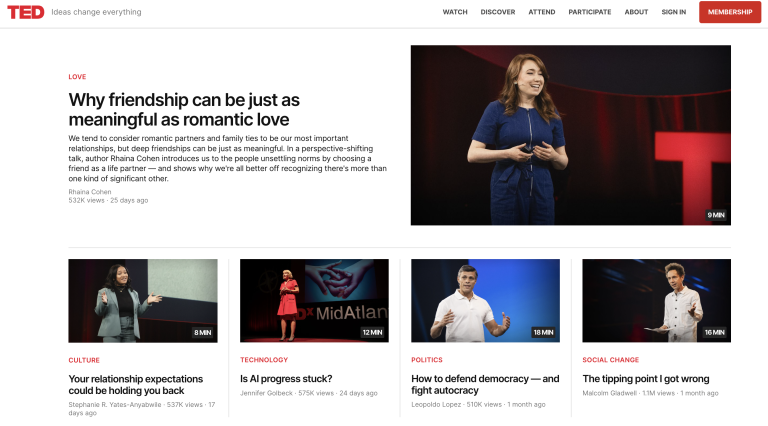
Task: Open Stephanie Yates-Anyabwile talk thumbnail
Action: [142, 301]
